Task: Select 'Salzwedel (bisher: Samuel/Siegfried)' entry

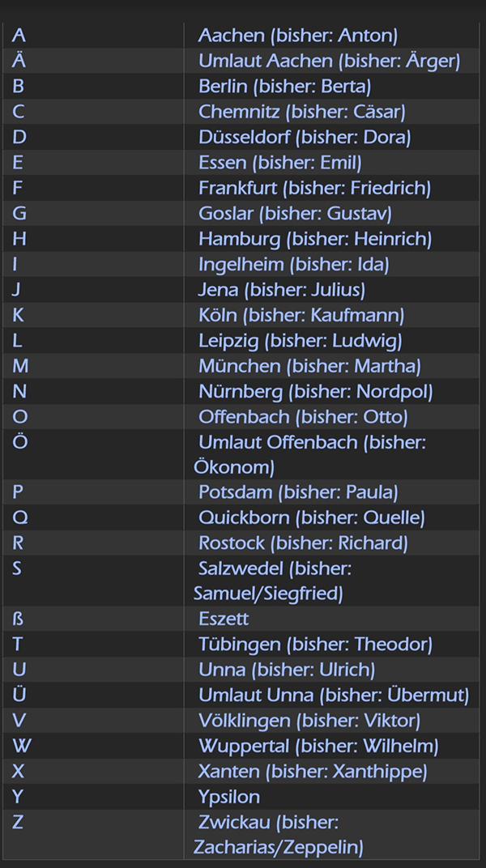Action: 272,581
